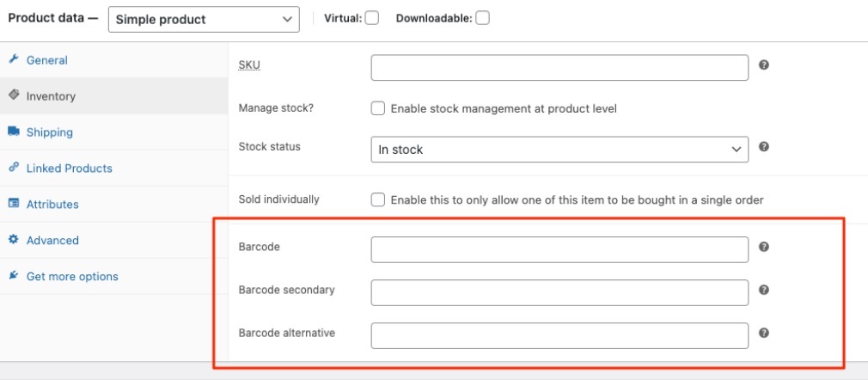This screenshot has height=380, width=868.
Task: Open the Linked Products tab
Action: (69, 169)
